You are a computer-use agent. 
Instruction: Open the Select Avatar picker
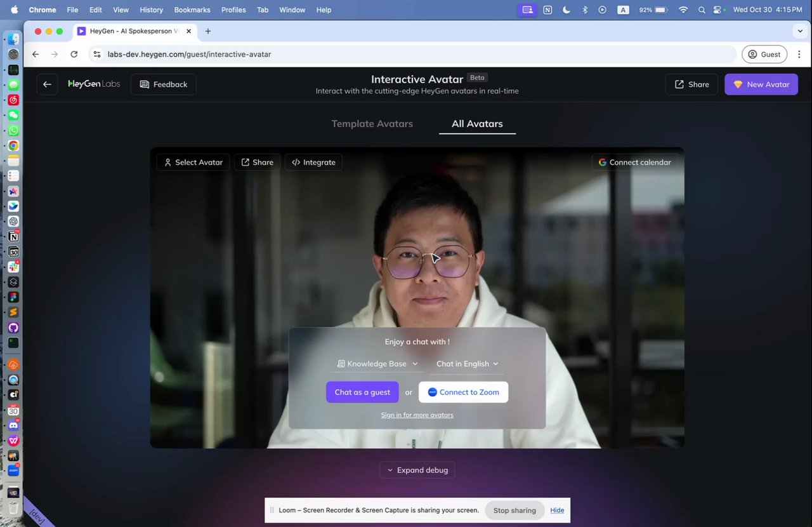point(193,163)
